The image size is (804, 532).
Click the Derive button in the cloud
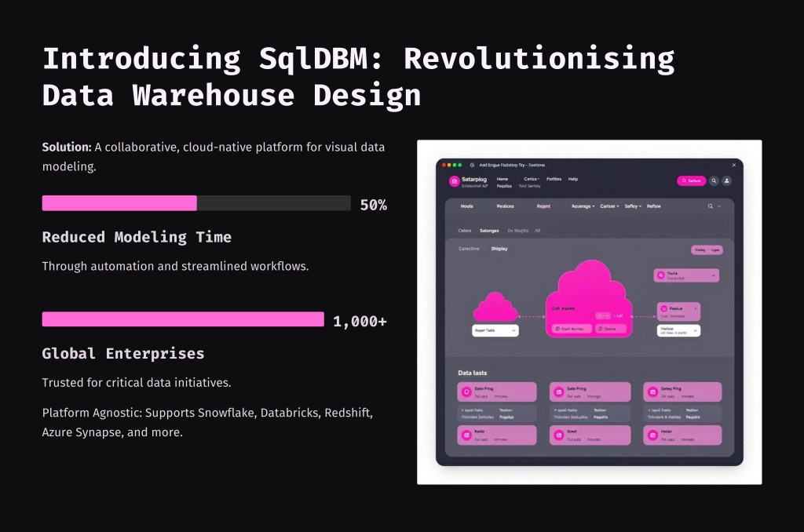pos(611,329)
